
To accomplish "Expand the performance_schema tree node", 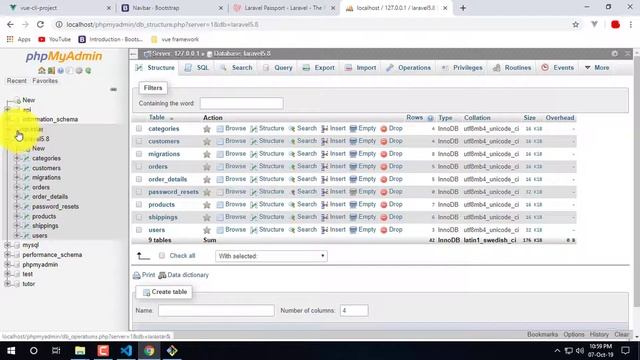I will click(7, 255).
